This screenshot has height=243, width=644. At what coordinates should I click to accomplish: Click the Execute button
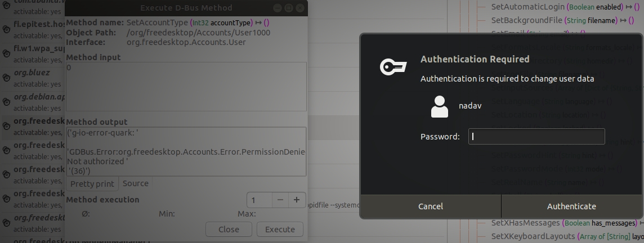point(280,229)
